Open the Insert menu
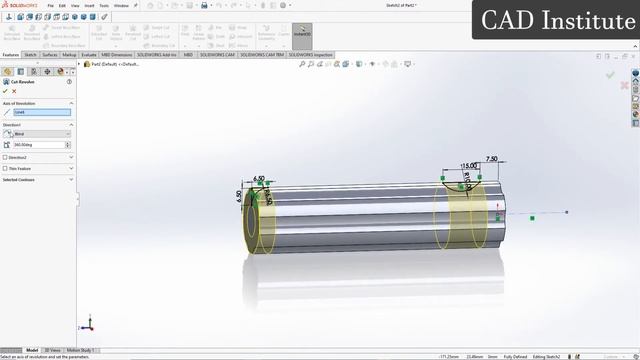Viewport: 640px width, 360px height. pos(89,6)
